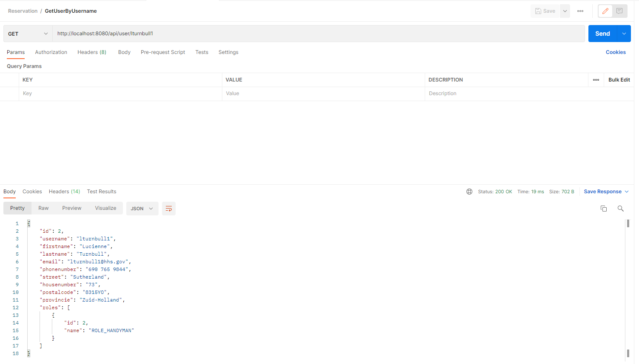Select the Raw view

click(43, 208)
